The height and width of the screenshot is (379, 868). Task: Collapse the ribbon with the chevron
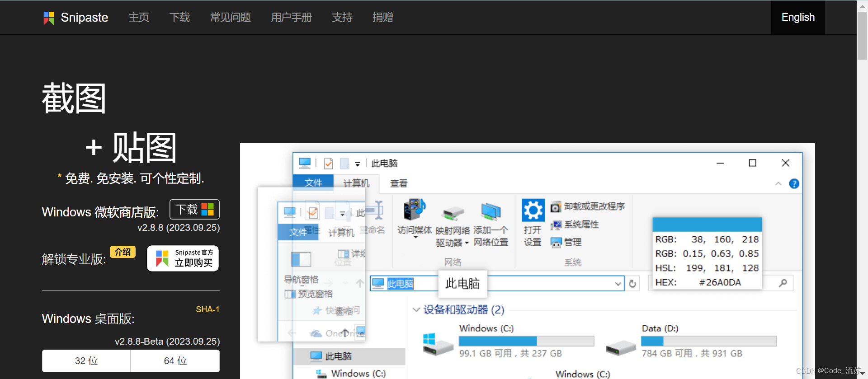(778, 183)
